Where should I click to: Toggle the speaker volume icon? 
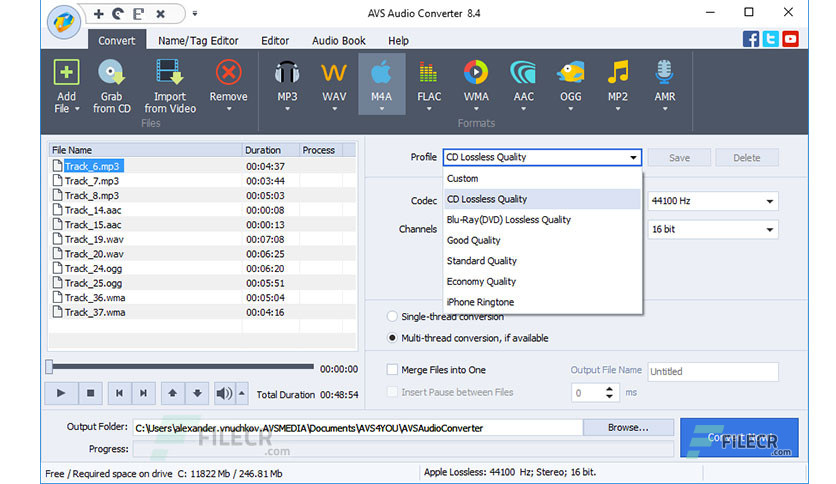click(224, 393)
